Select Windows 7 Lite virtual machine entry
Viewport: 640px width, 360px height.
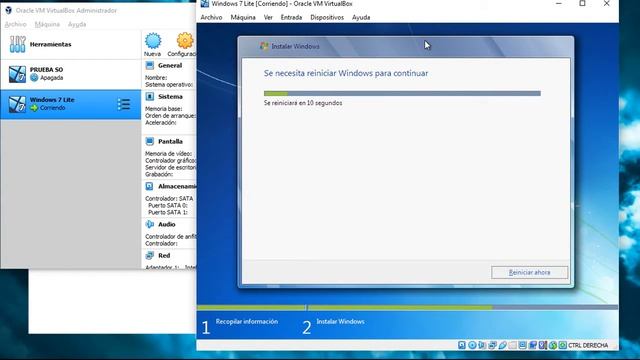71,104
